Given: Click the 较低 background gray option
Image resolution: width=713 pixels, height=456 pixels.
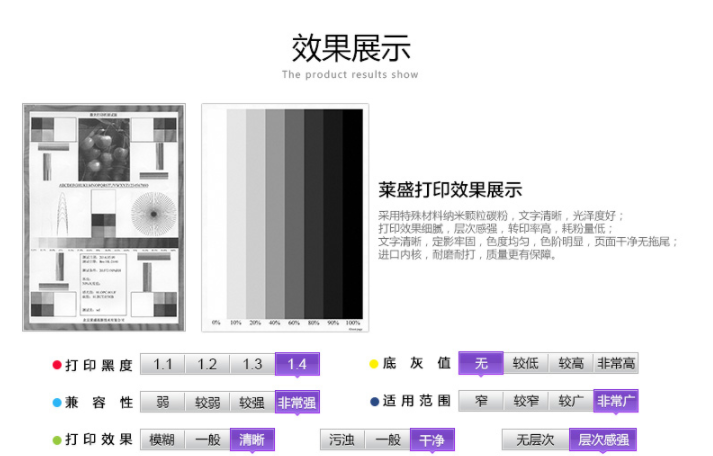Looking at the screenshot, I should pyautogui.click(x=526, y=363).
